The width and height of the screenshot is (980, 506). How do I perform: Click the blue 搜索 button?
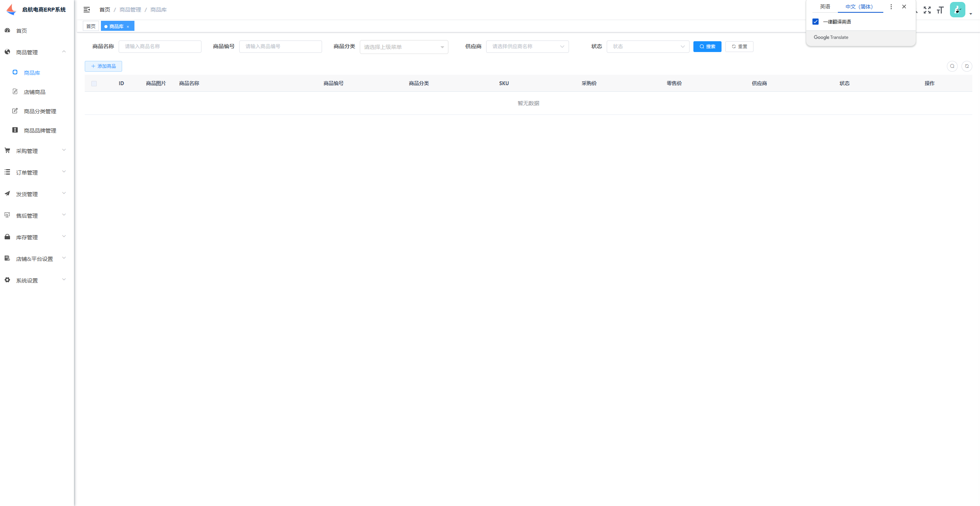(707, 47)
